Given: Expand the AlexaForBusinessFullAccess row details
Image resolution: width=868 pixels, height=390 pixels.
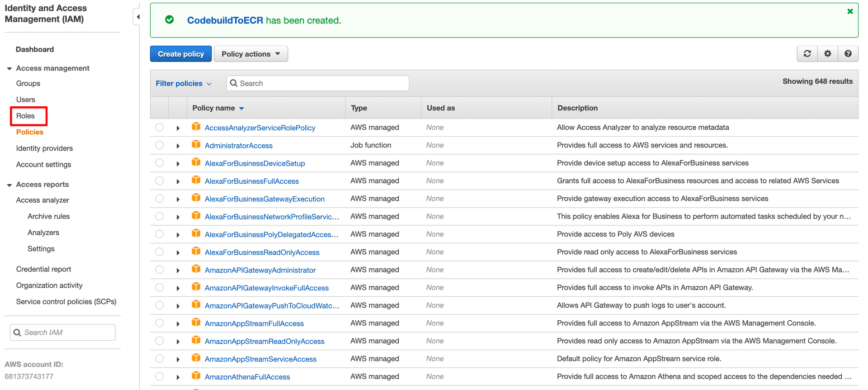Looking at the screenshot, I should coord(178,181).
